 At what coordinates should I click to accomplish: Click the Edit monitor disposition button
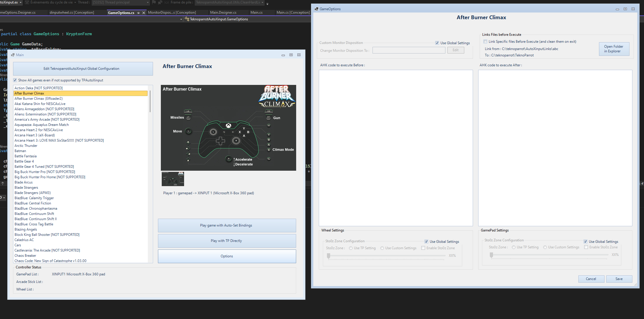(456, 50)
